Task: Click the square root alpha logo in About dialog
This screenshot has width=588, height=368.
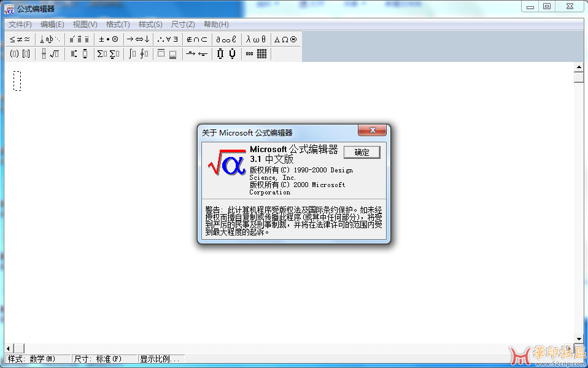Action: pos(226,163)
